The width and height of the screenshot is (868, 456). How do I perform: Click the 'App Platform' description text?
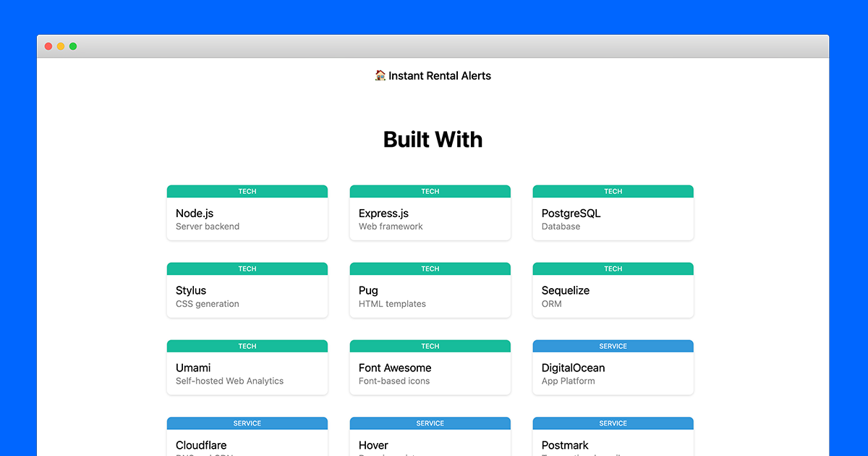(x=569, y=381)
